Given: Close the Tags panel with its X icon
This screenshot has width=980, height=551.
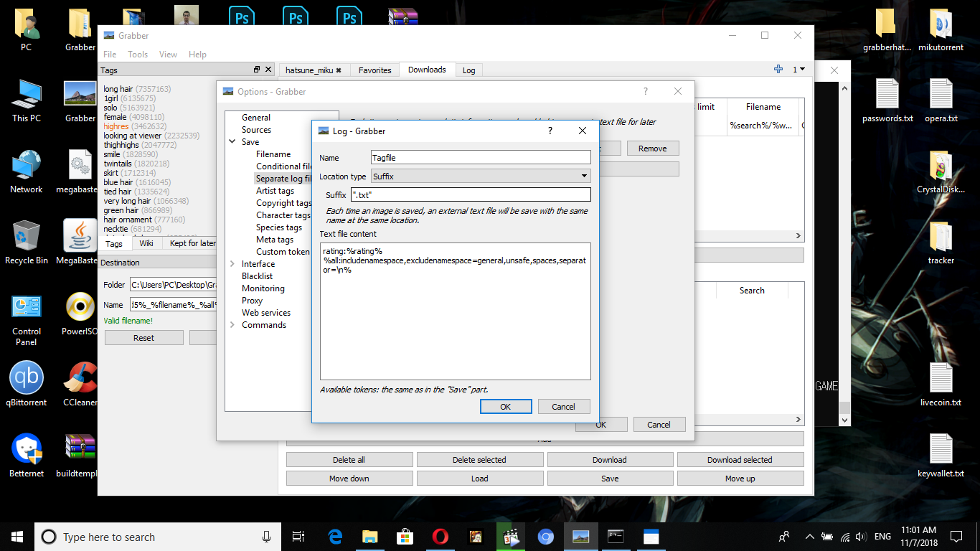Looking at the screenshot, I should coord(268,70).
